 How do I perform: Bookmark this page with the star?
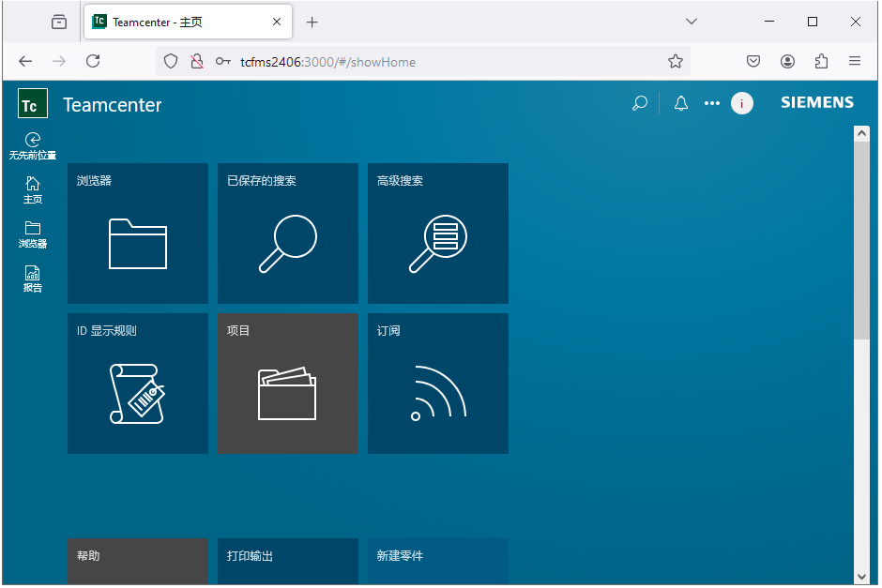coord(676,61)
